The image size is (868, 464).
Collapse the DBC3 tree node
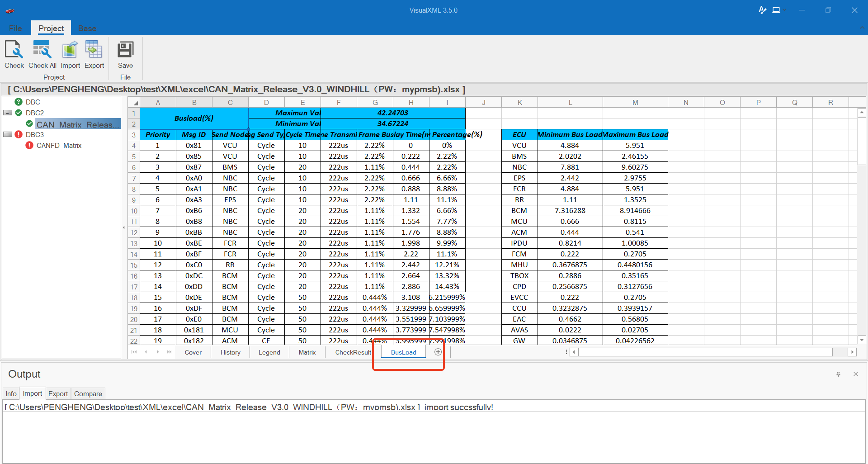pos(8,134)
